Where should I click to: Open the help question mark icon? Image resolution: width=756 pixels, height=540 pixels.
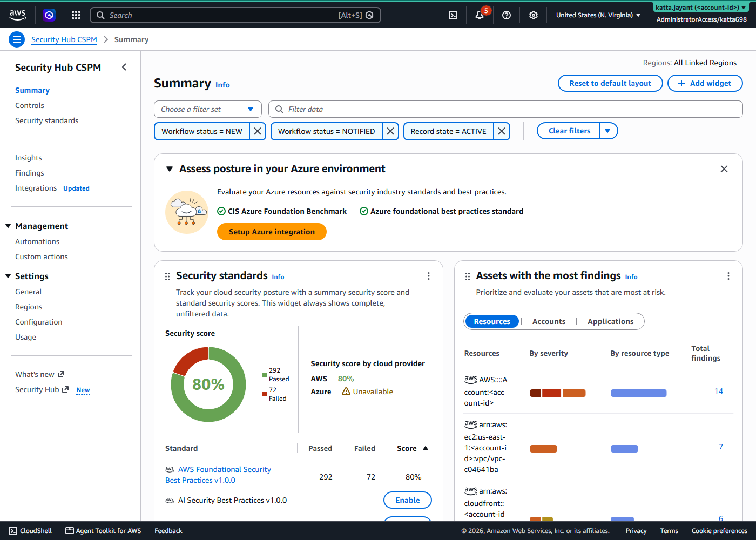click(507, 15)
